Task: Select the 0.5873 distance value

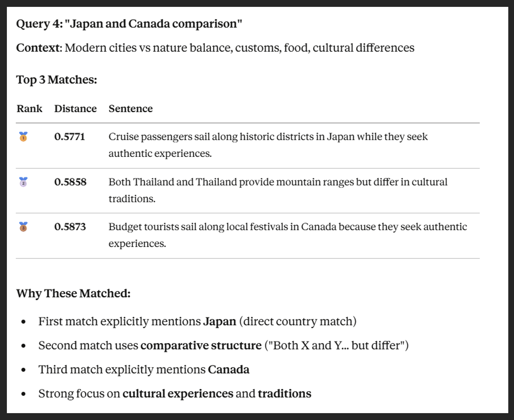Action: pyautogui.click(x=70, y=227)
